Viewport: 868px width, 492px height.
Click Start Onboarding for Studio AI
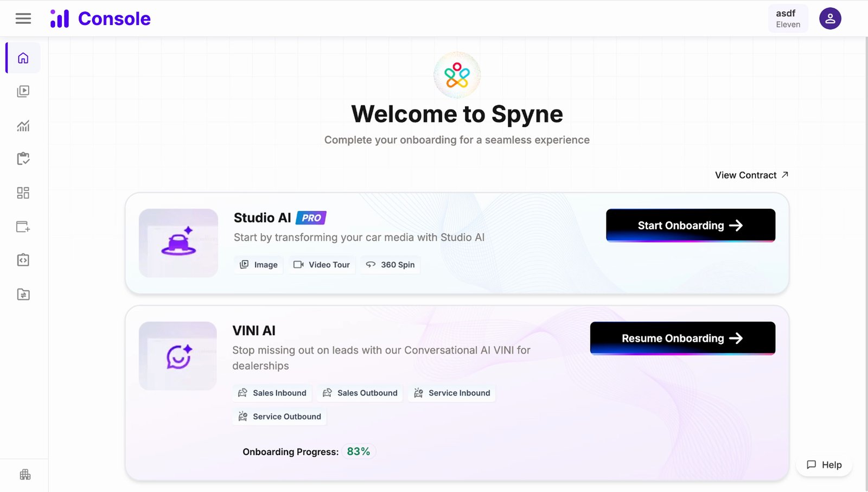(x=691, y=225)
